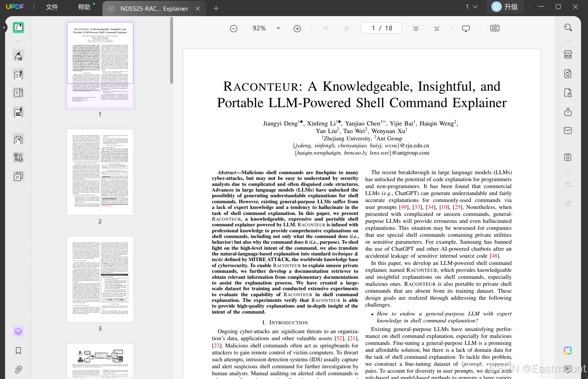Viewport: 588px width, 379px height.
Task: Jump to the last page
Action: 437,28
